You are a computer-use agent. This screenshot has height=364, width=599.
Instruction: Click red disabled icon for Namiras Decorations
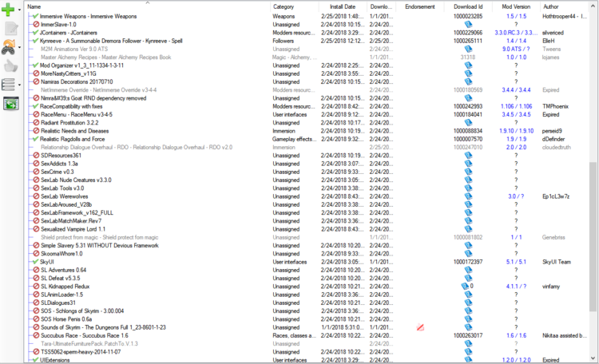tap(36, 81)
